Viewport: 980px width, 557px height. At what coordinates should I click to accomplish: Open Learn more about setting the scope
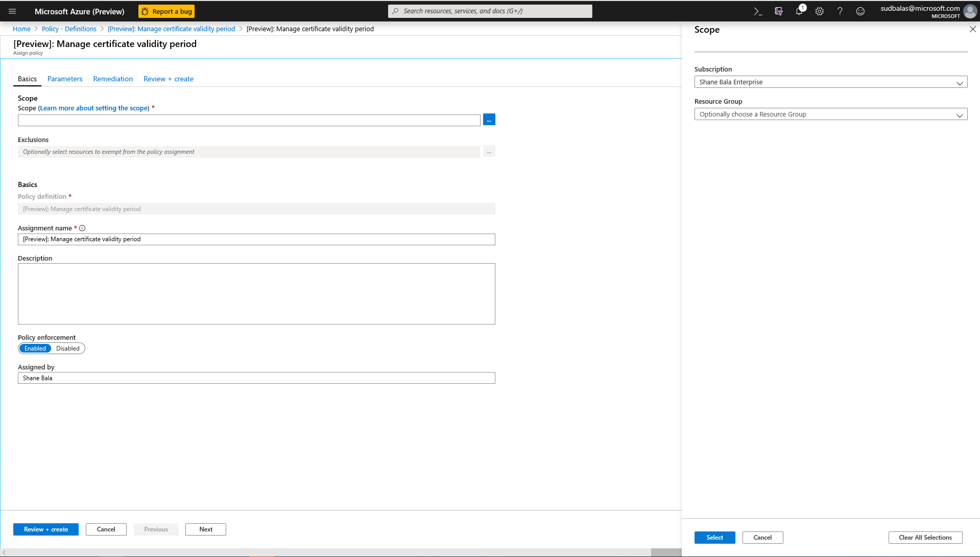click(x=93, y=108)
